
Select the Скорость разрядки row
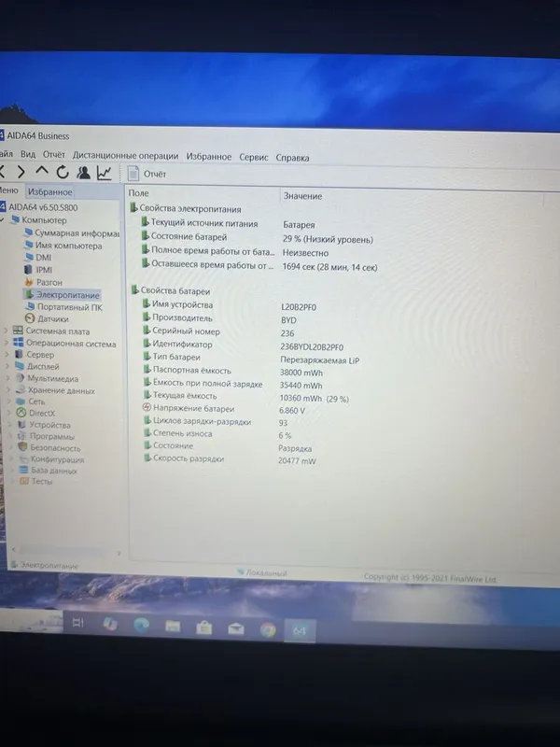(x=230, y=459)
